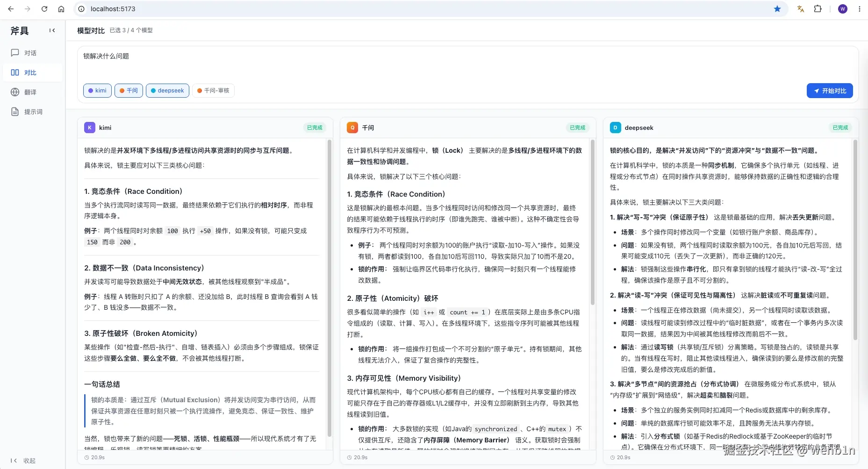Click deepseek card title text

639,128
